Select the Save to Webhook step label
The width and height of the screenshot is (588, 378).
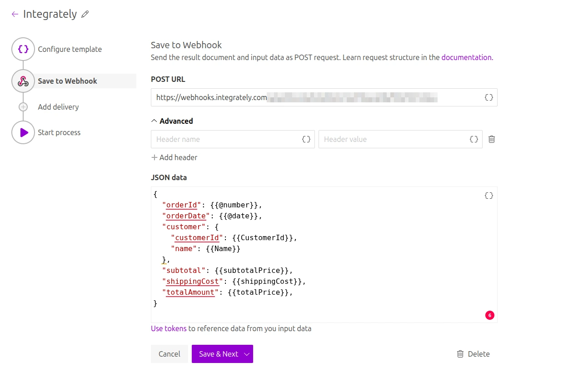(x=68, y=81)
